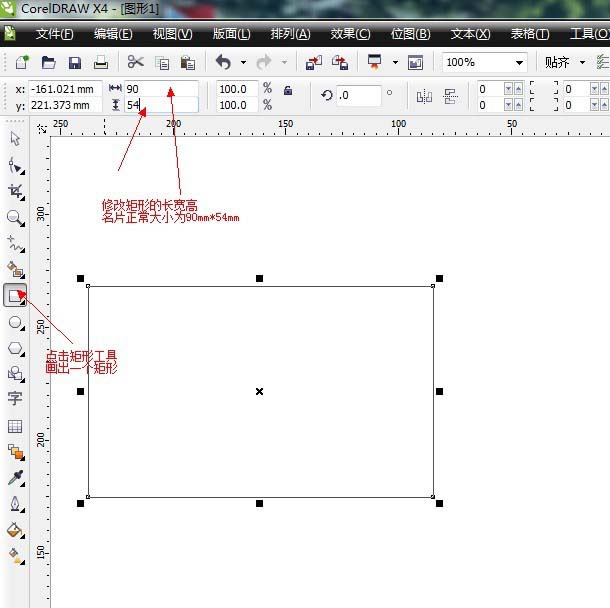610x608 pixels.
Task: Toggle the lock ratio padlock
Action: tap(288, 90)
